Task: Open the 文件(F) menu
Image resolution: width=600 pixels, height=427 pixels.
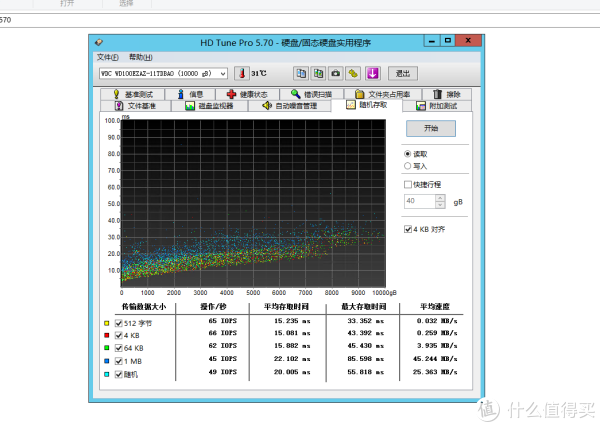Action: (108, 57)
